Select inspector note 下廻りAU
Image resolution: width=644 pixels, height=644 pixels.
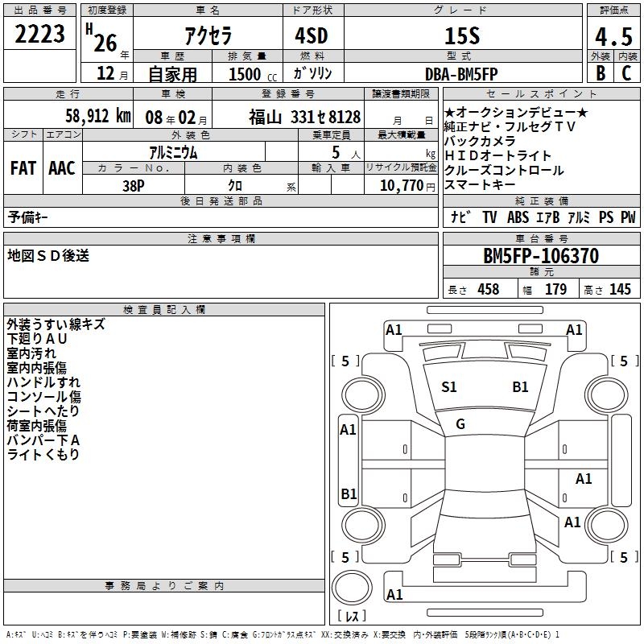point(37,338)
